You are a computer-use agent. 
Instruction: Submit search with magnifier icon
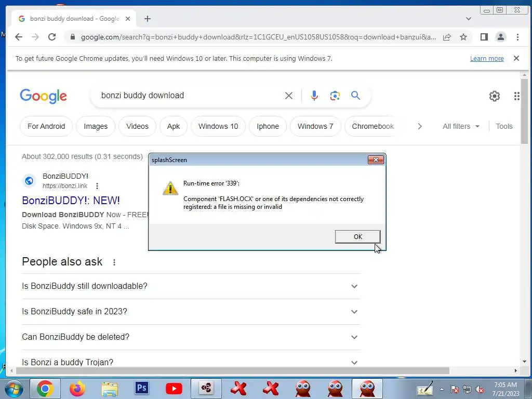pos(355,96)
